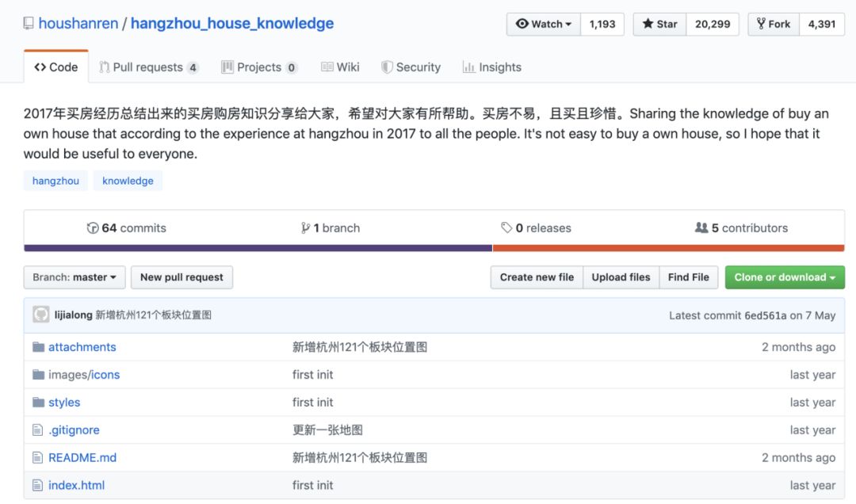The width and height of the screenshot is (856, 504).
Task: Open latest commit hash 6ed561a
Action: click(x=765, y=315)
